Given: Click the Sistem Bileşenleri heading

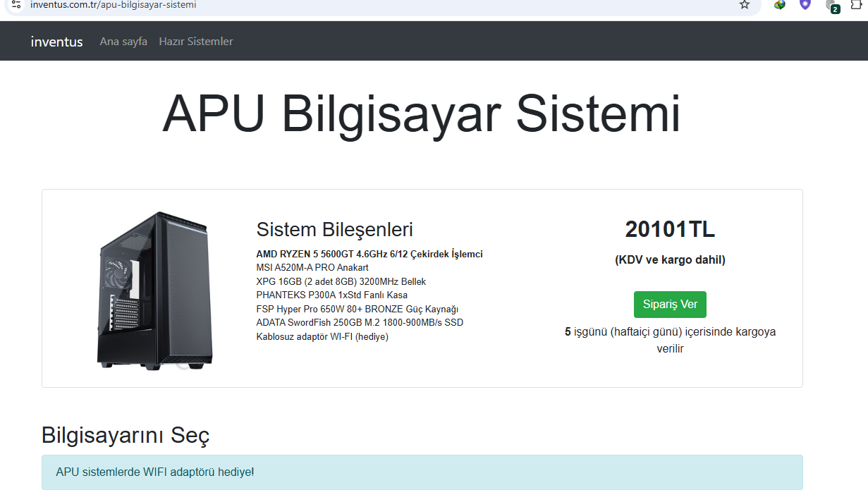Looking at the screenshot, I should (x=334, y=230).
